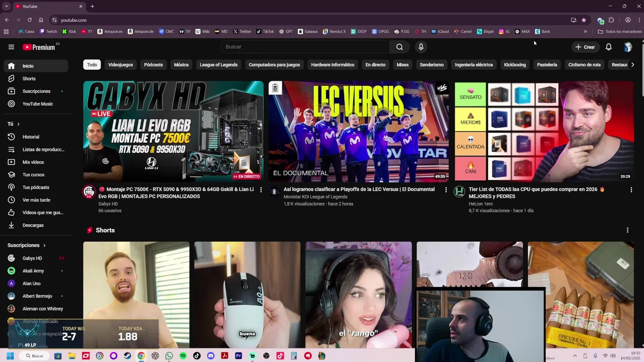Select the Pódcasts filter chip
This screenshot has width=644, height=362.
153,65
